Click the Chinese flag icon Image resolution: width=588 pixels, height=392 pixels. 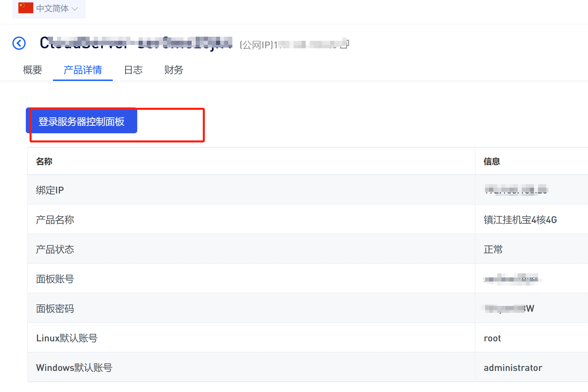[26, 8]
